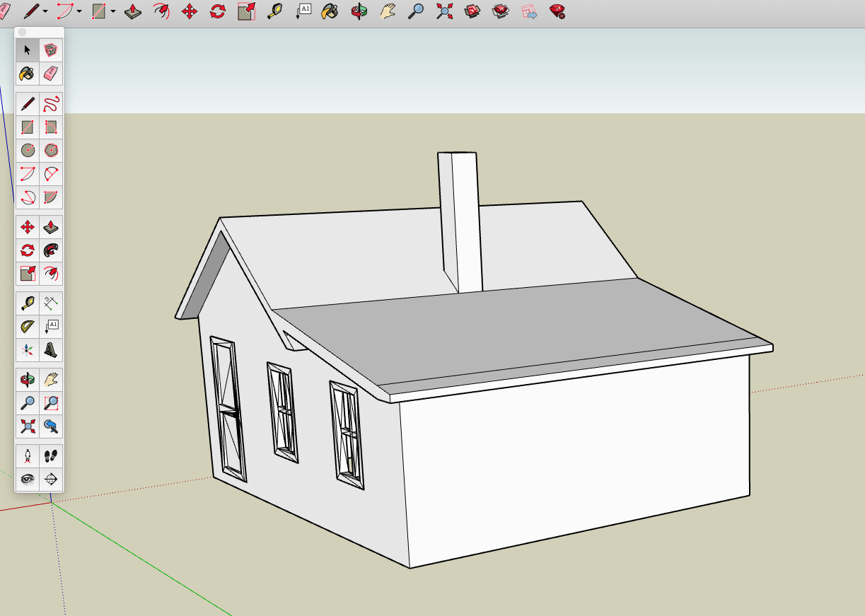Select Offset in the top toolbar
Image resolution: width=865 pixels, height=616 pixels.
point(161,11)
